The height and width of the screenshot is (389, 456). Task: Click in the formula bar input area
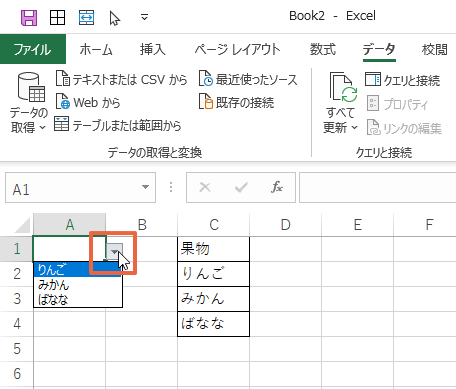(377, 187)
